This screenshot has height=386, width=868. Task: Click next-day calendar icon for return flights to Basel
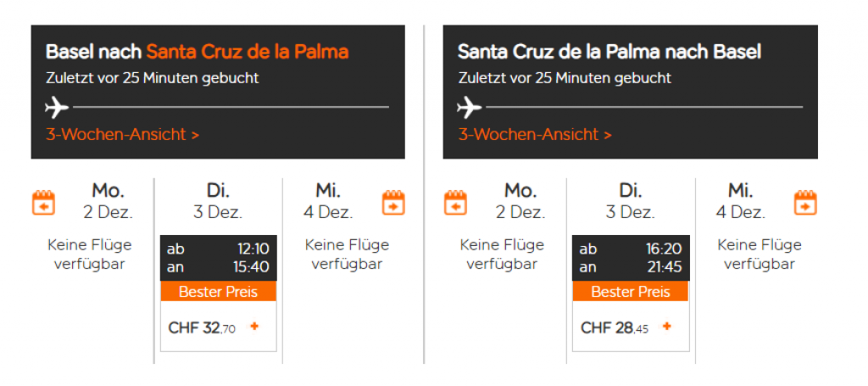pyautogui.click(x=805, y=204)
